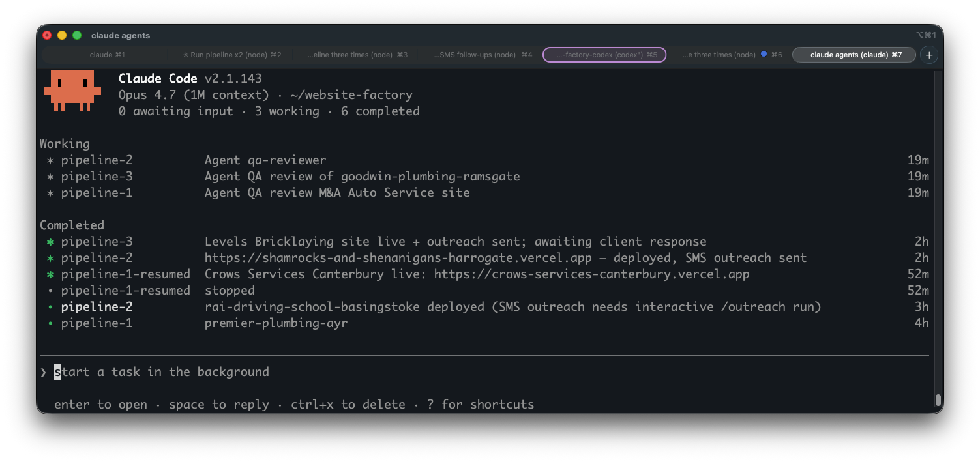Click the spinner icon beside Agent qa-reviewer

[x=50, y=160]
